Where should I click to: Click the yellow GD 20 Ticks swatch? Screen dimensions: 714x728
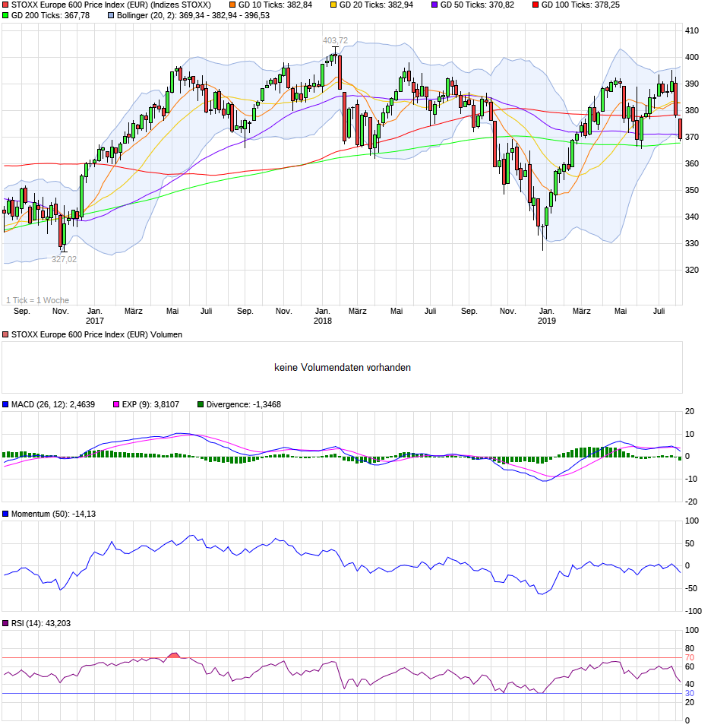[333, 5]
